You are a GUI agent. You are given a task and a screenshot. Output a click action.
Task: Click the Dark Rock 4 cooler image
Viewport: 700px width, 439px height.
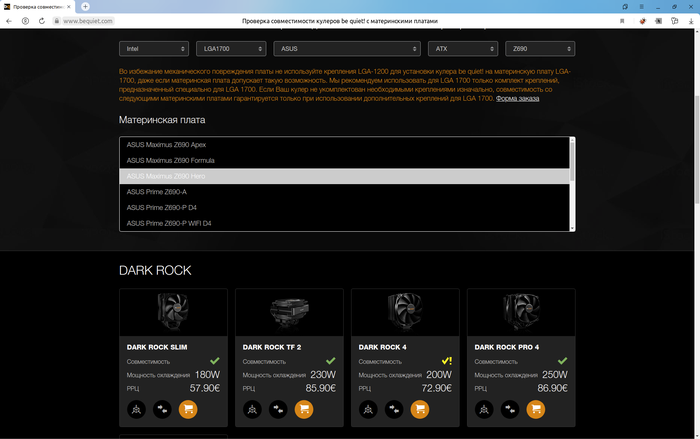tap(405, 312)
